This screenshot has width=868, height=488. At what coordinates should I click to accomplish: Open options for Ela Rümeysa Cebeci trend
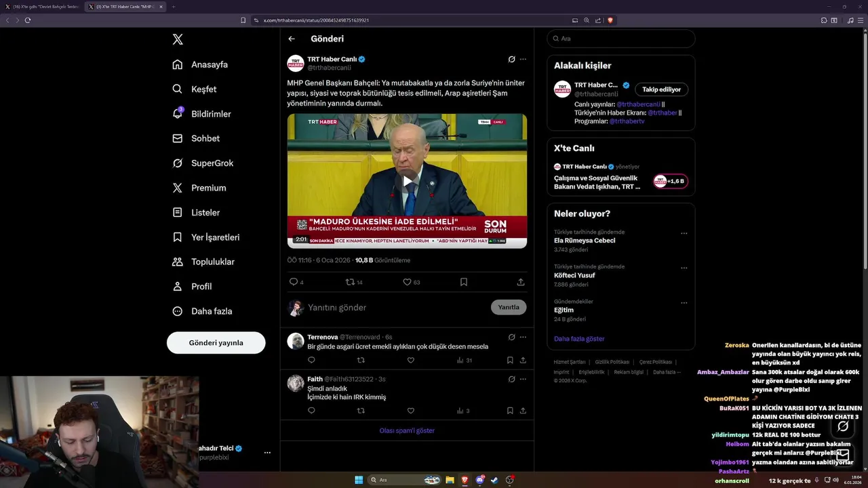point(684,233)
